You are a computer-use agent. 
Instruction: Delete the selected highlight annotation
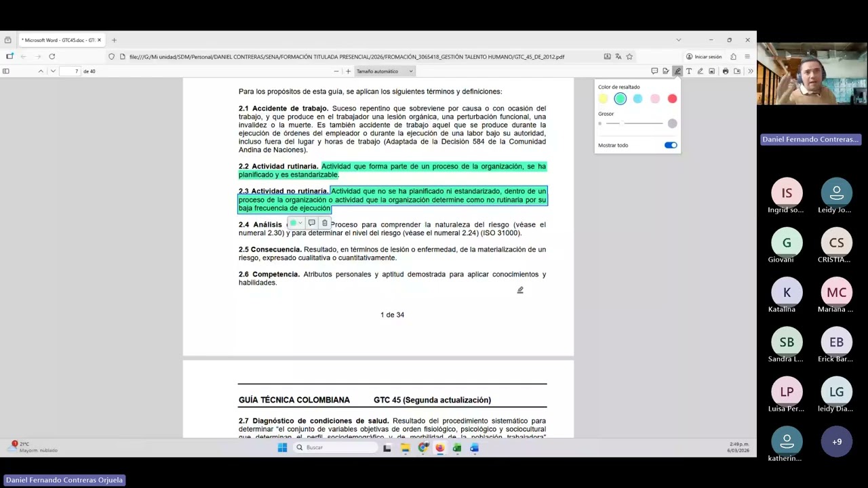tap(325, 223)
